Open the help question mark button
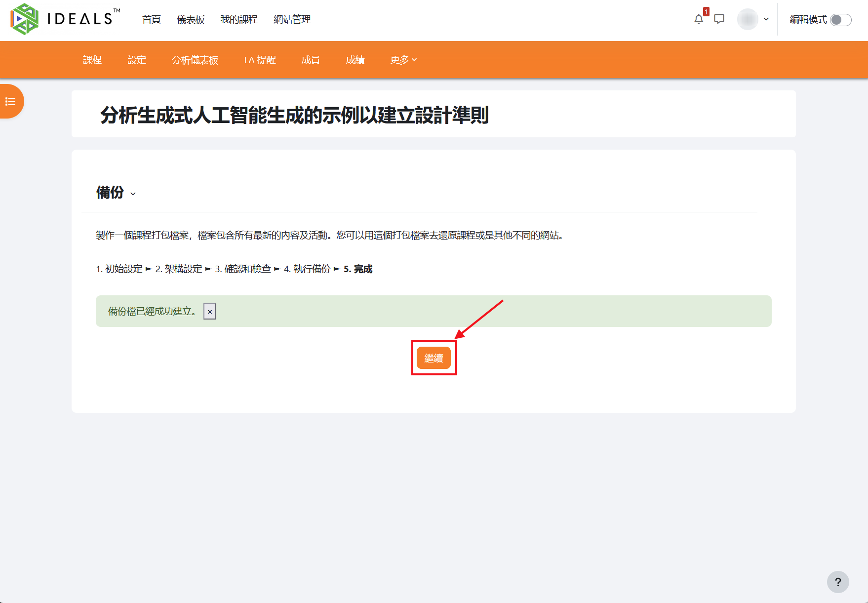The height and width of the screenshot is (603, 868). pos(838,582)
